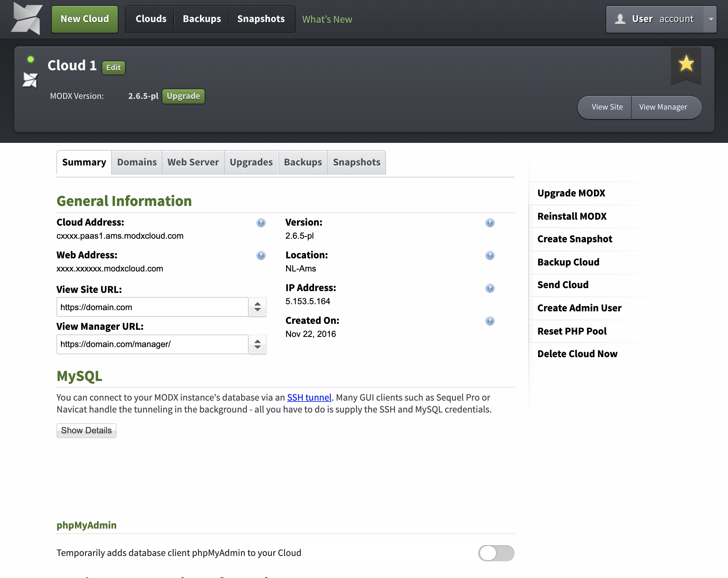Open the Web Server tab

pos(193,162)
